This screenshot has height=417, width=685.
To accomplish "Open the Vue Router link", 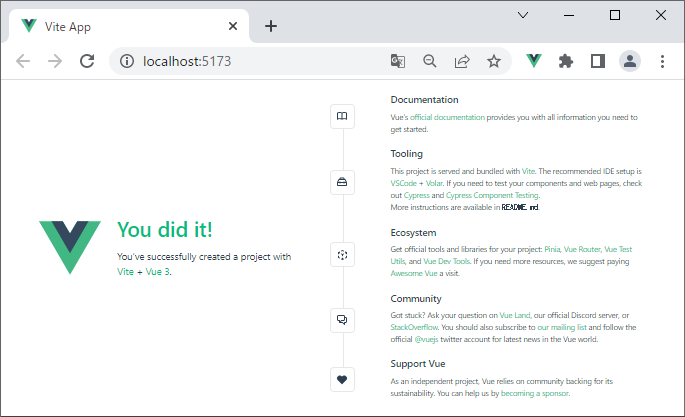I will [x=582, y=249].
